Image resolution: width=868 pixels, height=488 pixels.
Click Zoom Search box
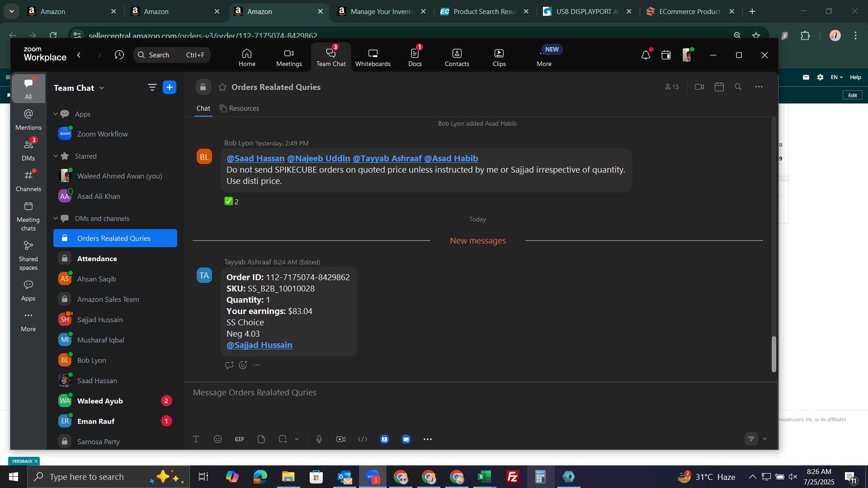click(172, 55)
